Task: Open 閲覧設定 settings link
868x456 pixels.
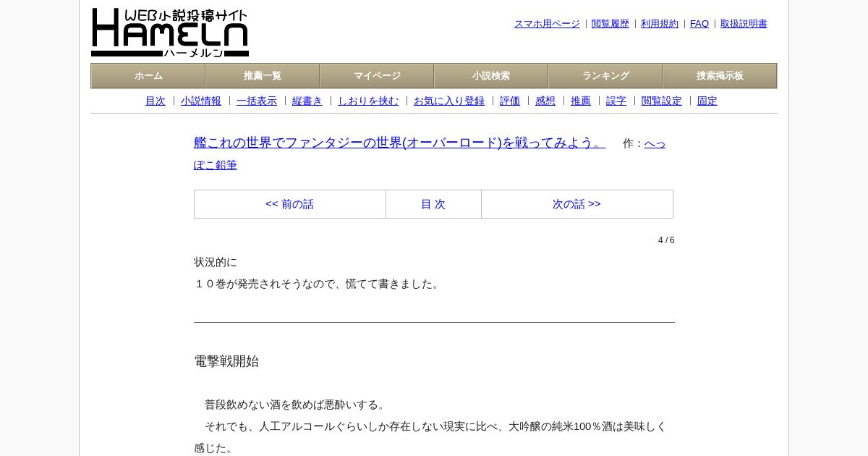Action: pyautogui.click(x=662, y=101)
